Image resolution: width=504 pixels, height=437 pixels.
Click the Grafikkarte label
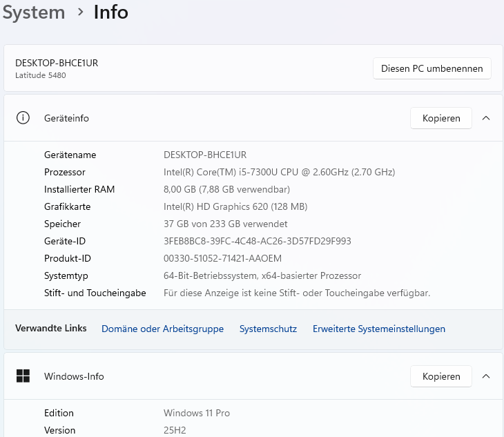tap(67, 206)
